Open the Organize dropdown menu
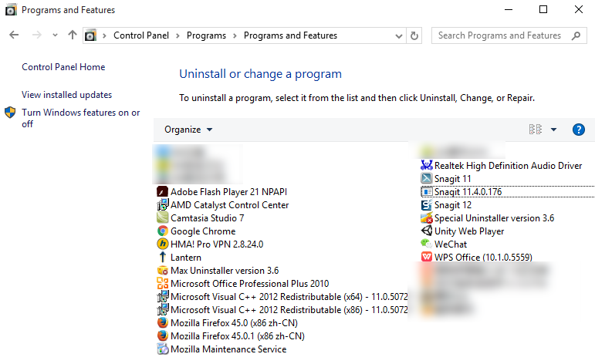The width and height of the screenshot is (595, 364). coord(188,130)
